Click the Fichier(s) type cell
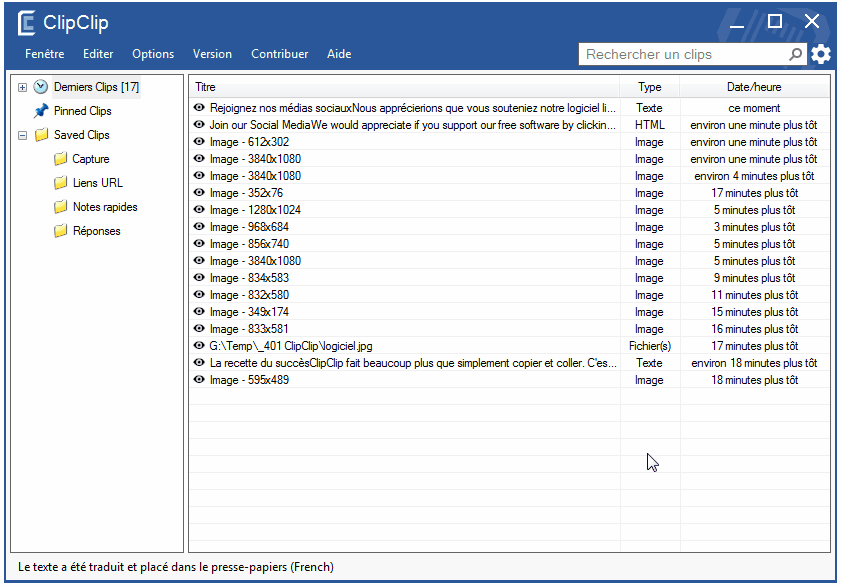This screenshot has height=587, width=842. point(650,346)
